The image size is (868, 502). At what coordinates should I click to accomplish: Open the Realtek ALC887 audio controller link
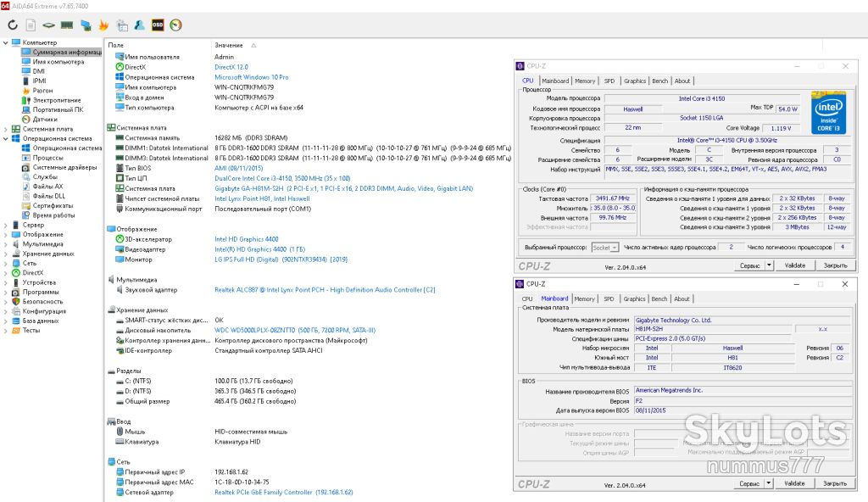tap(325, 290)
